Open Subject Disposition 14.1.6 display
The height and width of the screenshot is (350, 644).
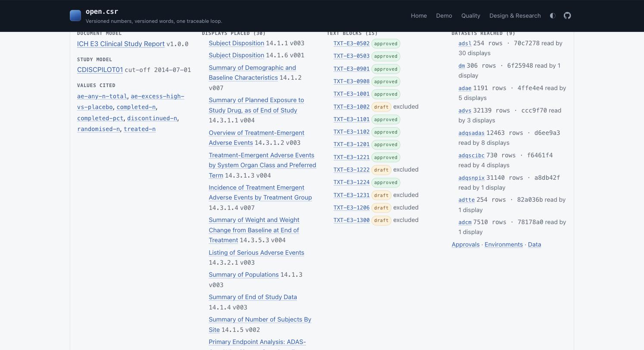coord(236,55)
